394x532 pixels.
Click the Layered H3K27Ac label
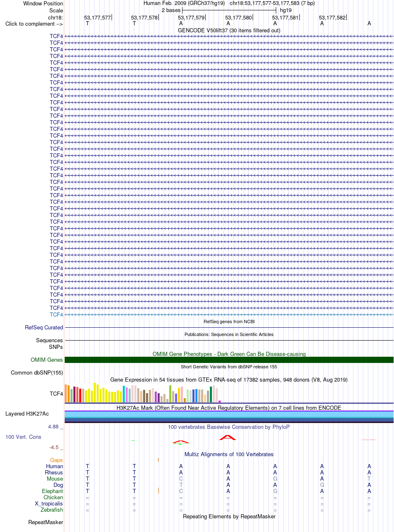[x=27, y=414]
